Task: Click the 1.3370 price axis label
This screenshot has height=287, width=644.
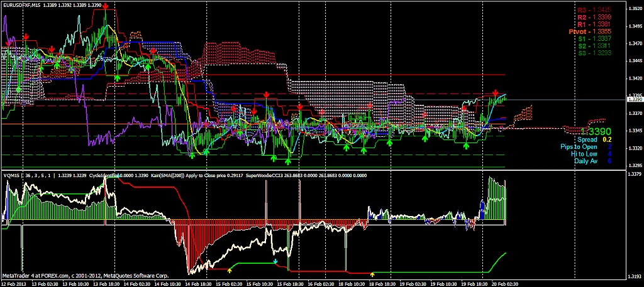Action: tap(634, 113)
